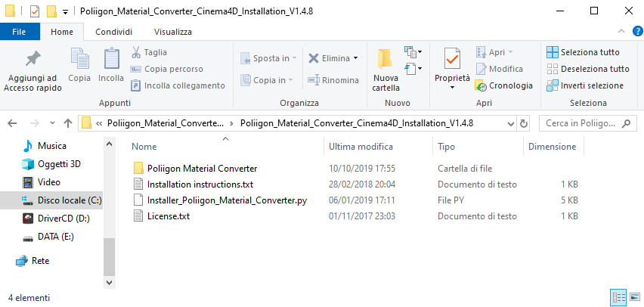Go up one level with up arrow
Image resolution: width=644 pixels, height=307 pixels.
pyautogui.click(x=68, y=123)
